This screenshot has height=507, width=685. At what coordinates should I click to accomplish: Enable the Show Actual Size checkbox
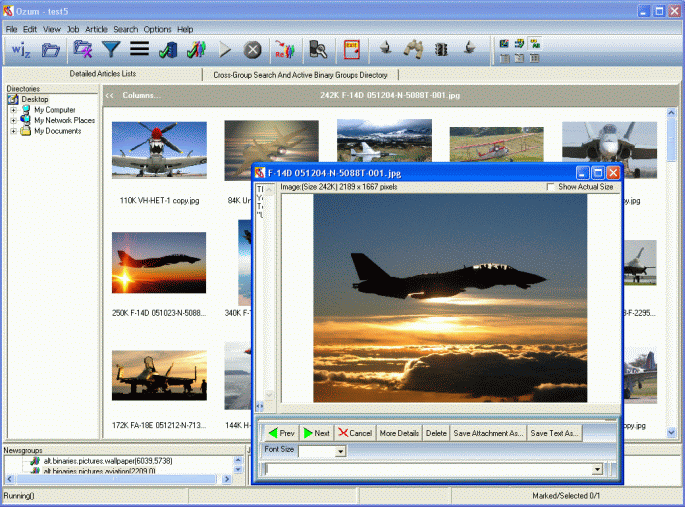coord(552,187)
